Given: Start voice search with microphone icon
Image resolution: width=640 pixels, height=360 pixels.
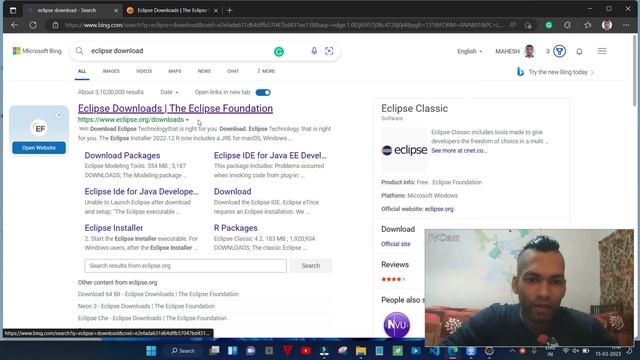Looking at the screenshot, I should tap(314, 51).
